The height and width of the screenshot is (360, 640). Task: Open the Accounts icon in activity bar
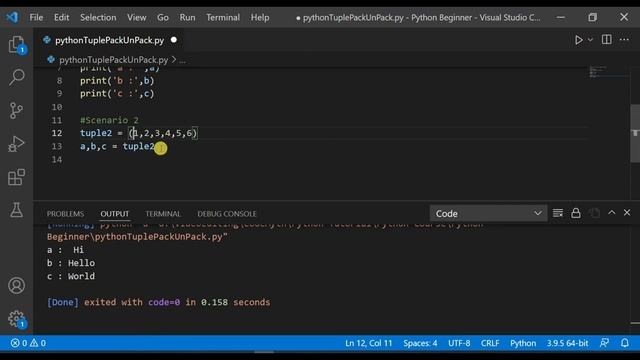pyautogui.click(x=16, y=285)
